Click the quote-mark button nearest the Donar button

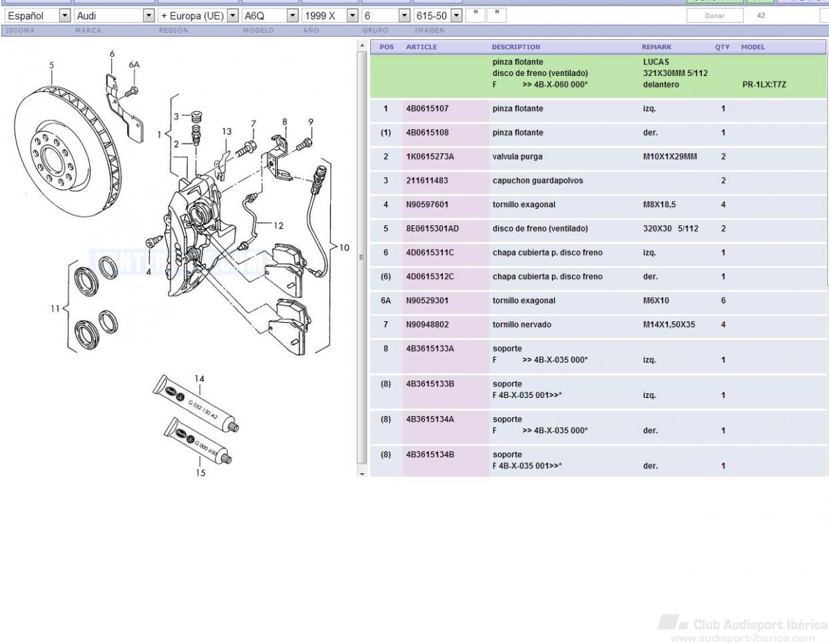(497, 15)
